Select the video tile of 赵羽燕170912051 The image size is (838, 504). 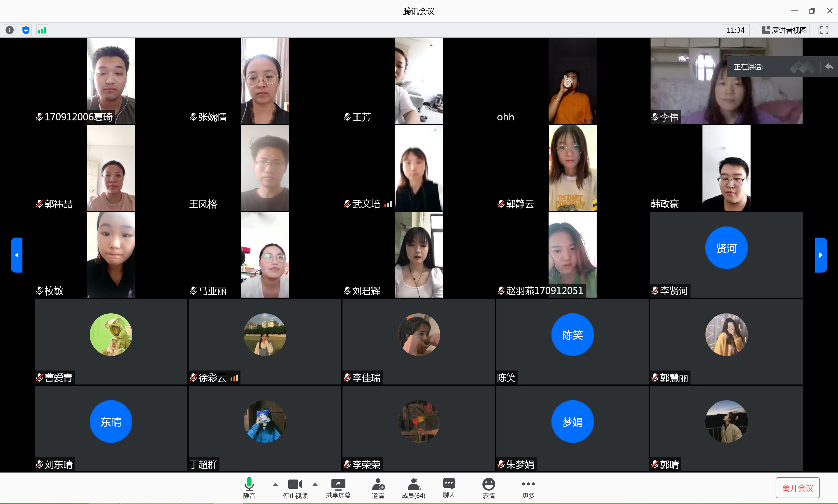[572, 255]
